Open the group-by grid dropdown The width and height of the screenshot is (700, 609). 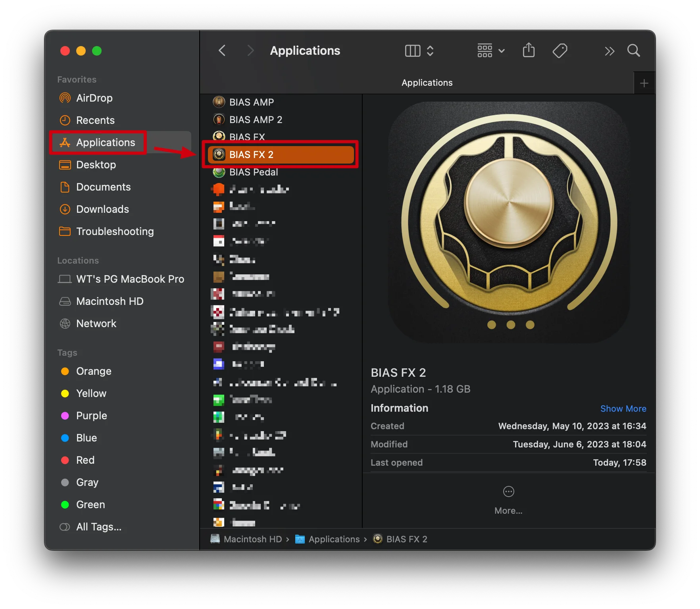point(490,51)
